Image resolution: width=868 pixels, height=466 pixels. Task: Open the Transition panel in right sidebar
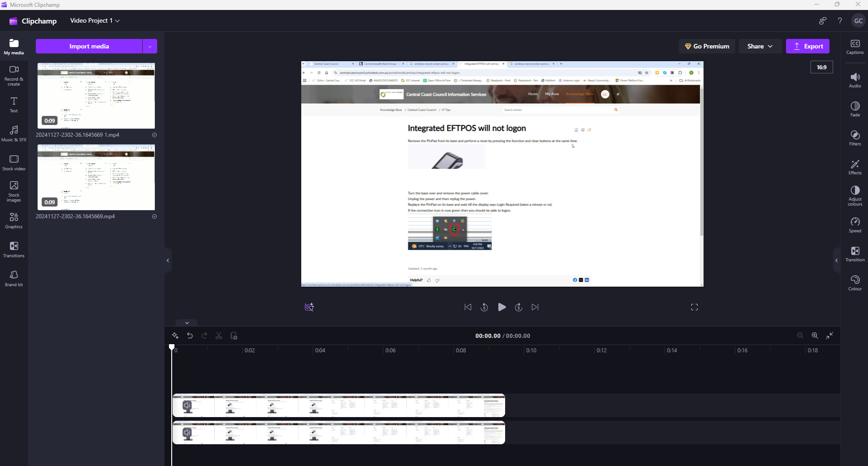point(855,254)
